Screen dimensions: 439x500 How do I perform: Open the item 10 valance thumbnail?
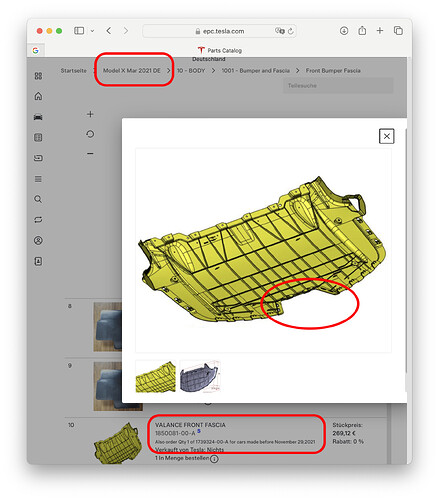pos(117,443)
